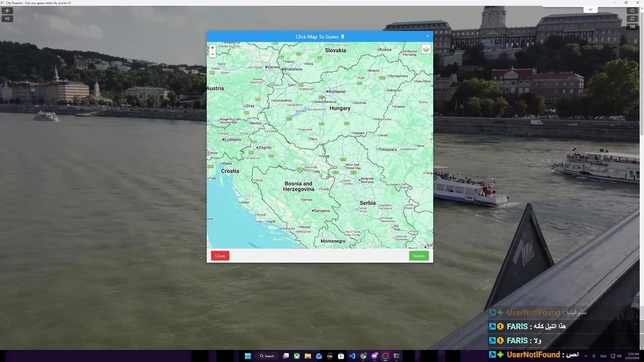Zoom out the map with minus button
The height and width of the screenshot is (362, 644).
212,54
